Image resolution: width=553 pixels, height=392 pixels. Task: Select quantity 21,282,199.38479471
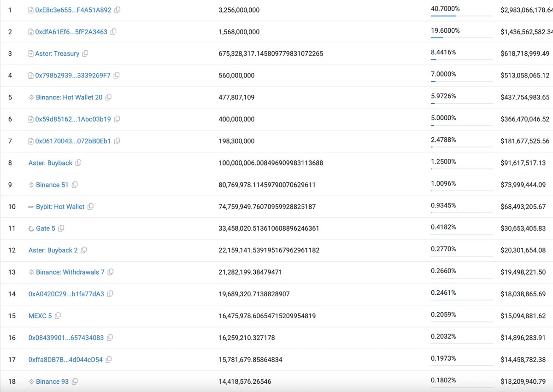pyautogui.click(x=250, y=272)
